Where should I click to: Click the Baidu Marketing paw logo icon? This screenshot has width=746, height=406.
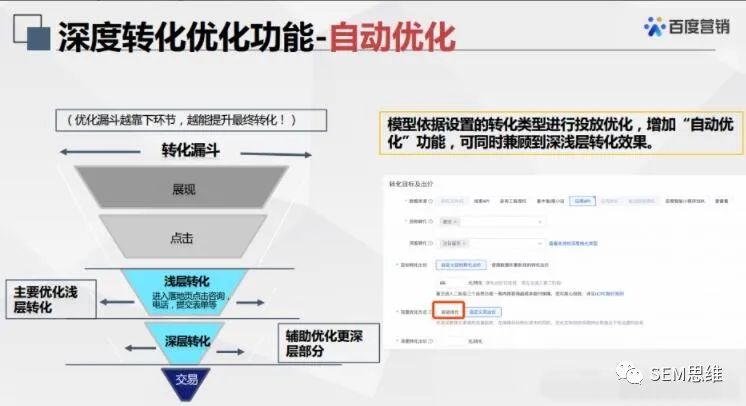tap(655, 26)
